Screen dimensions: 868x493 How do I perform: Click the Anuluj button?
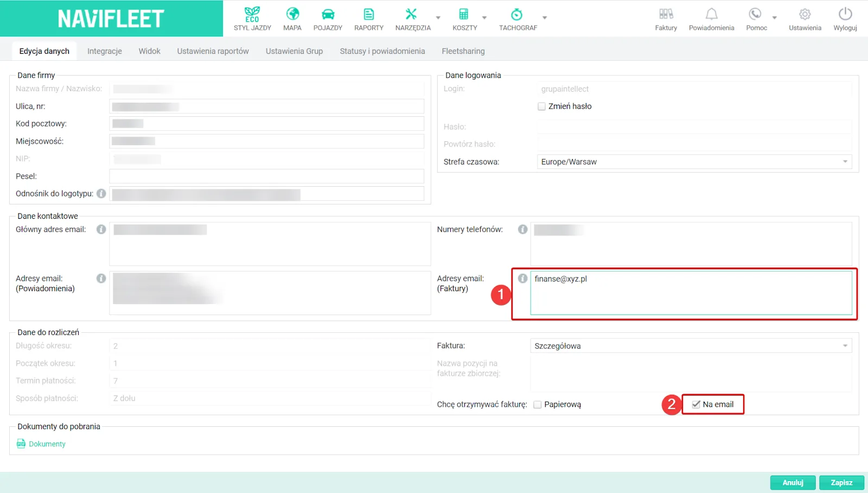click(x=793, y=483)
